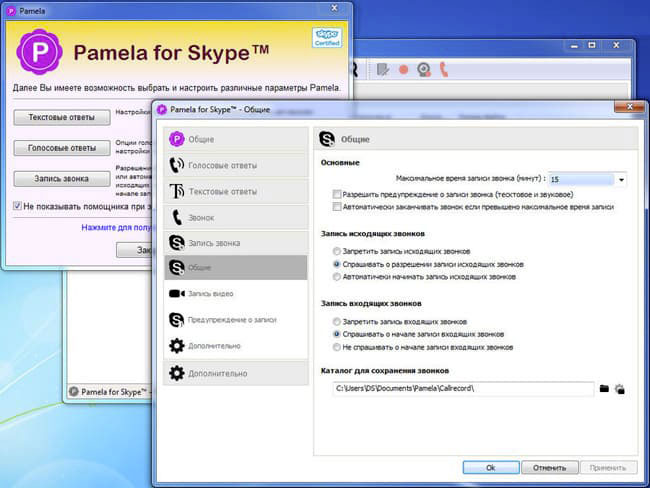Expand the Запись звонка section
This screenshot has width=650, height=488.
coord(236,243)
